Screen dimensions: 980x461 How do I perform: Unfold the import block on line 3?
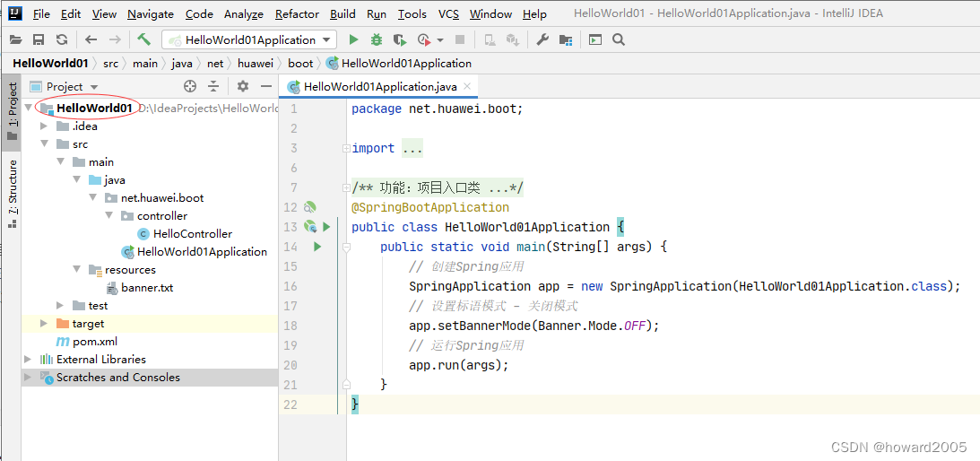pos(346,148)
